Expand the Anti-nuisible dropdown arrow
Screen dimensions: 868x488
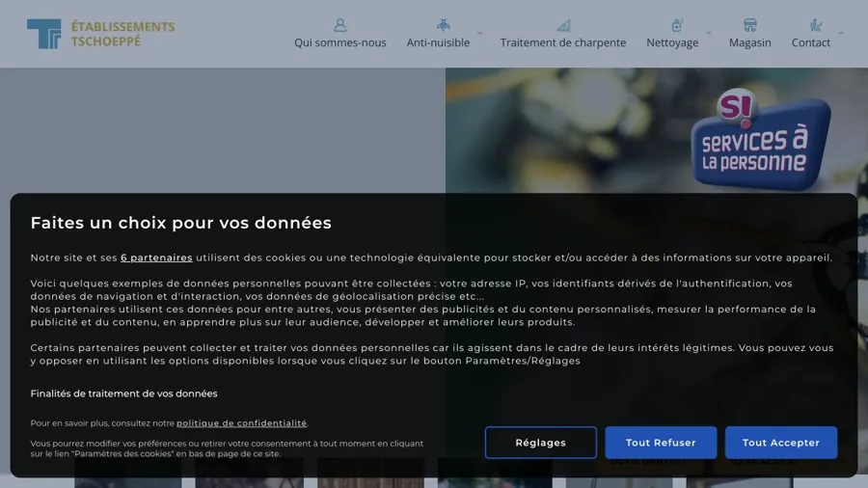480,33
